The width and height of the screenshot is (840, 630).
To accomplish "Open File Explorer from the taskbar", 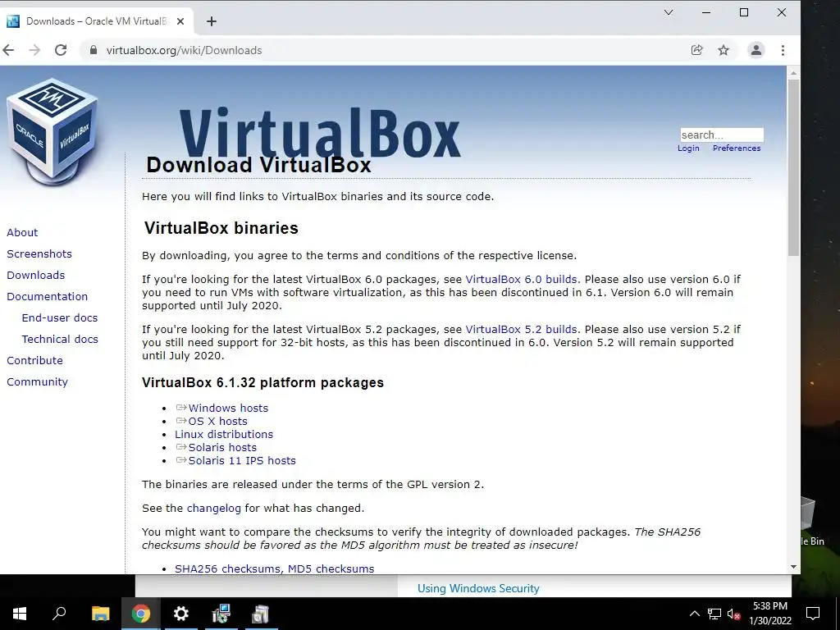I will coord(100,614).
